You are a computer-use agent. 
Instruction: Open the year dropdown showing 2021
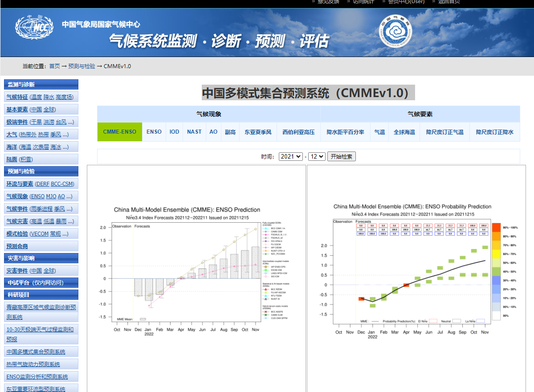coord(290,156)
